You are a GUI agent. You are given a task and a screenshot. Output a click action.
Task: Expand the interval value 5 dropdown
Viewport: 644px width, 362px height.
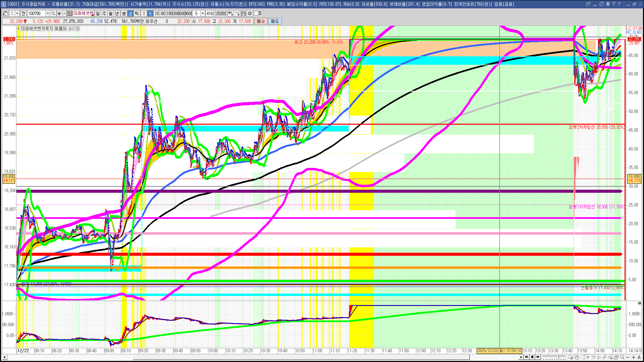203,13
